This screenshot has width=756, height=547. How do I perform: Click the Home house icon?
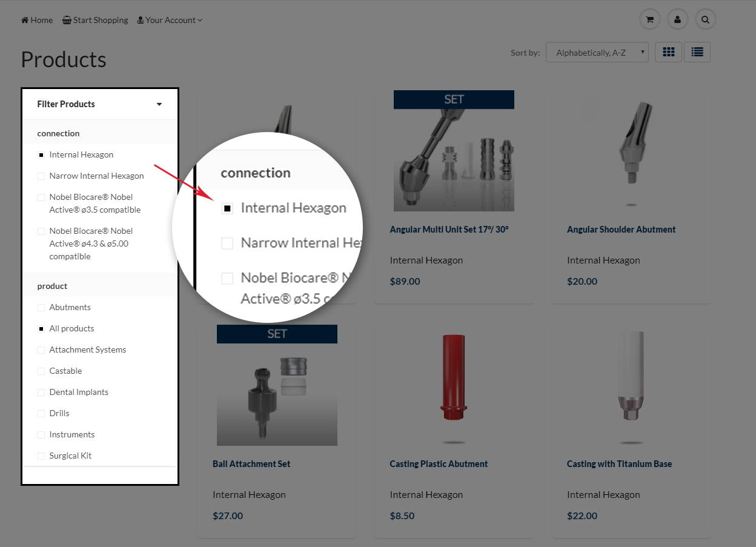pyautogui.click(x=25, y=20)
